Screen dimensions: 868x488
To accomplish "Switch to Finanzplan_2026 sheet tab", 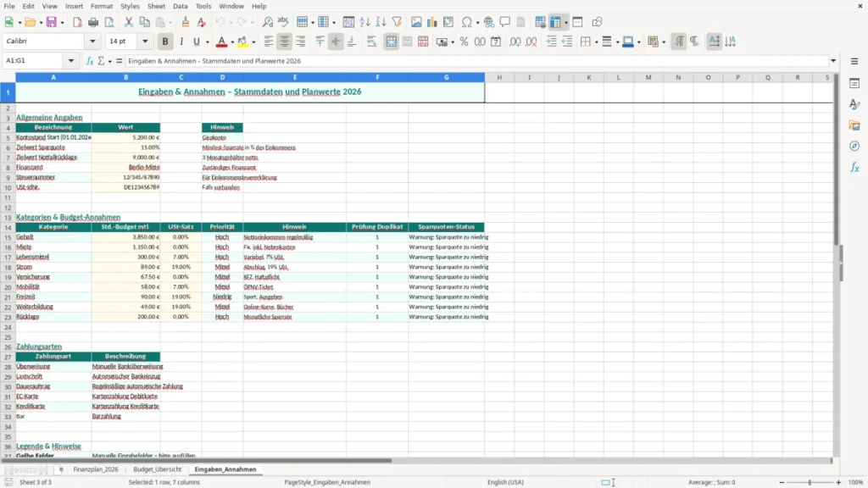I will pos(96,469).
